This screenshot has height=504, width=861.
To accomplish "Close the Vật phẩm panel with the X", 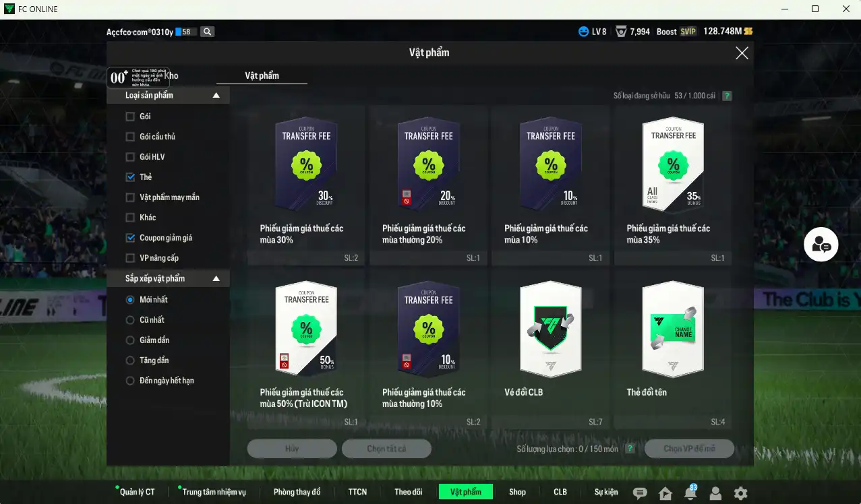I will (x=742, y=53).
